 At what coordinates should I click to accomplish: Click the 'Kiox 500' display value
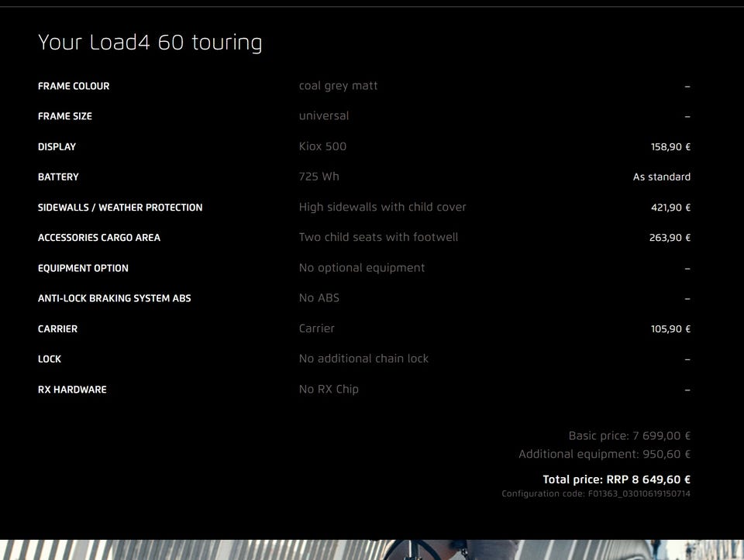[322, 146]
